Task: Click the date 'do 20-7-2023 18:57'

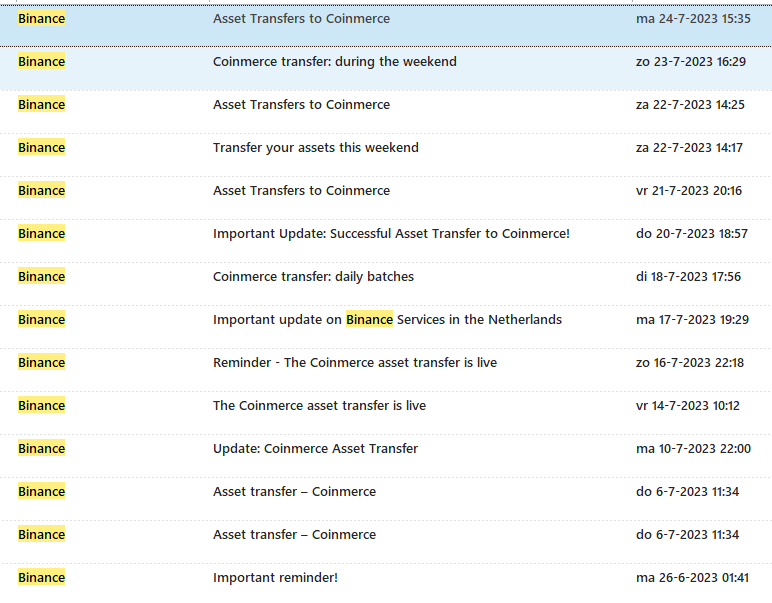Action: coord(692,233)
